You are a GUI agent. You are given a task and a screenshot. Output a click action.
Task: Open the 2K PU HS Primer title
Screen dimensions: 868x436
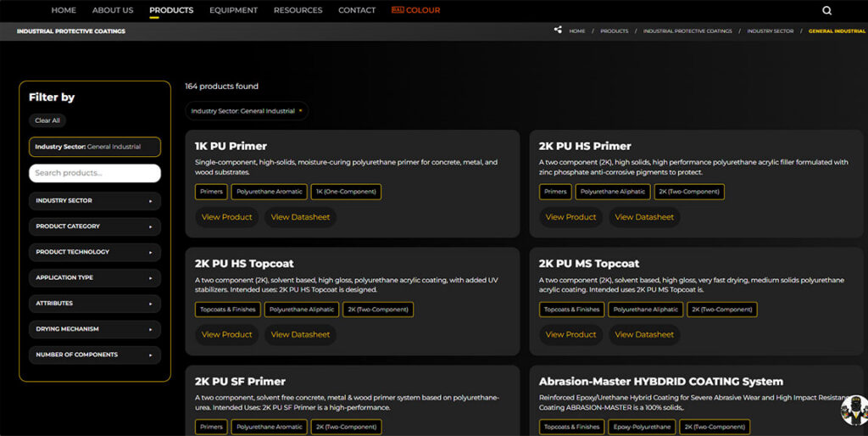[x=585, y=146]
